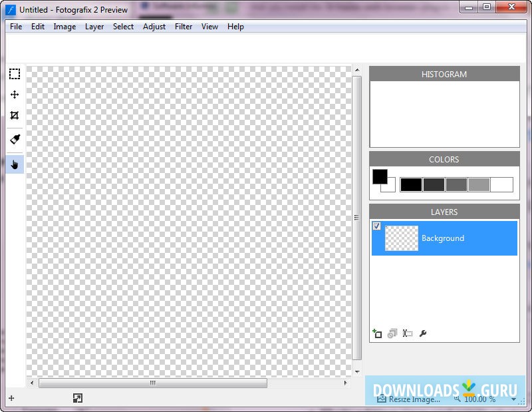
Task: Pick the pure black palette swatch
Action: pyautogui.click(x=411, y=185)
